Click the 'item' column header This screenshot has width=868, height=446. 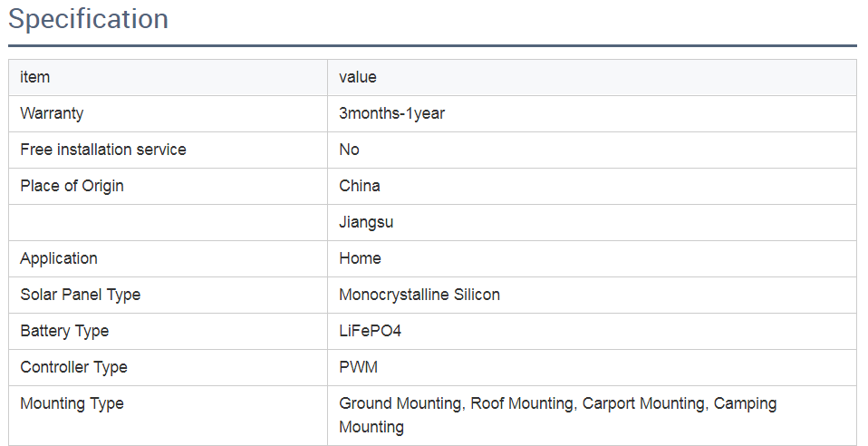pyautogui.click(x=34, y=77)
